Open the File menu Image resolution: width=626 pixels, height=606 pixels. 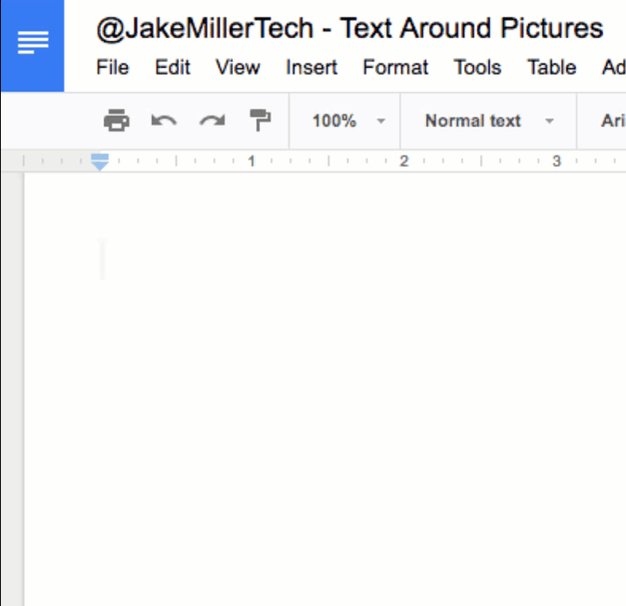[113, 67]
